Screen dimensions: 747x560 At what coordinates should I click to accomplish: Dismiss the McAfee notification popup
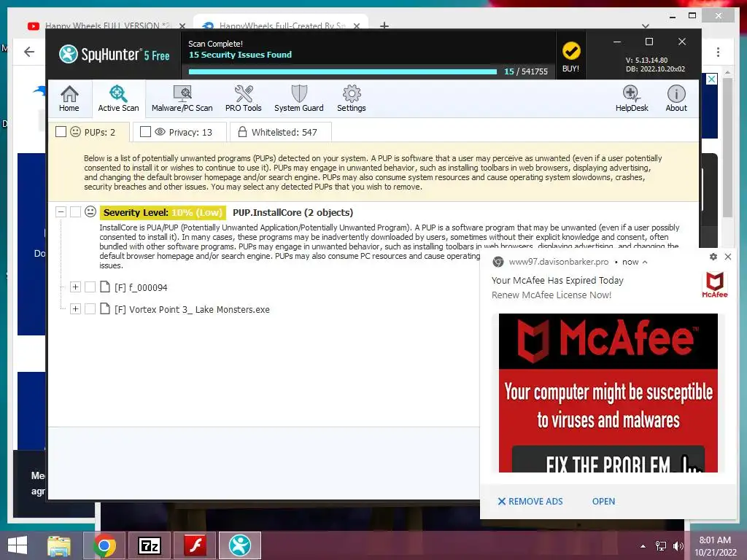pos(728,257)
